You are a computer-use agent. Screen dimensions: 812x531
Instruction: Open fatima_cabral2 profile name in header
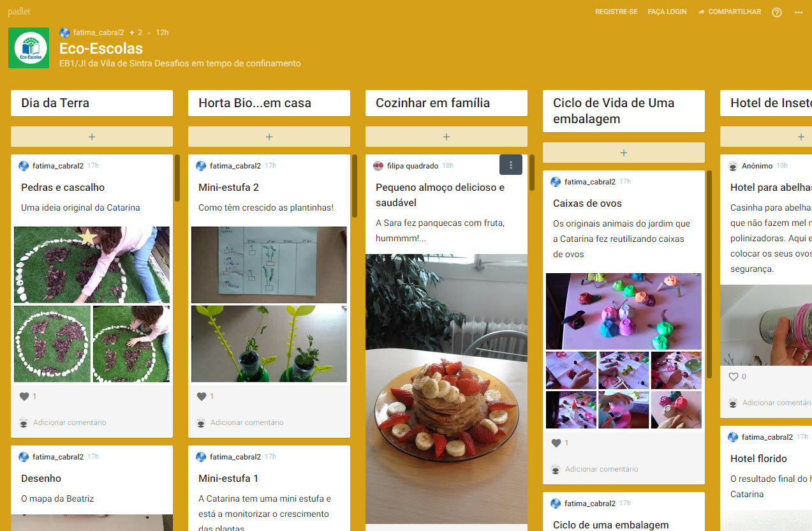(x=99, y=32)
